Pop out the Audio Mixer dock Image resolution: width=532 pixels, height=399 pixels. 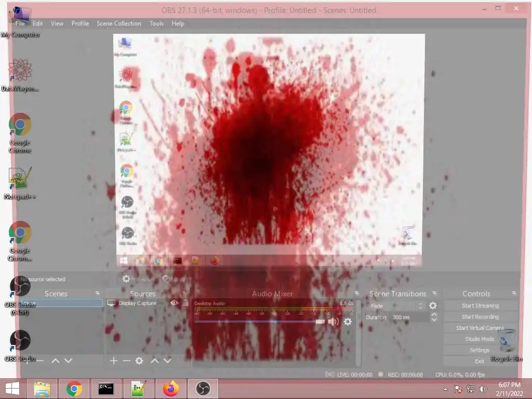pyautogui.click(x=356, y=293)
